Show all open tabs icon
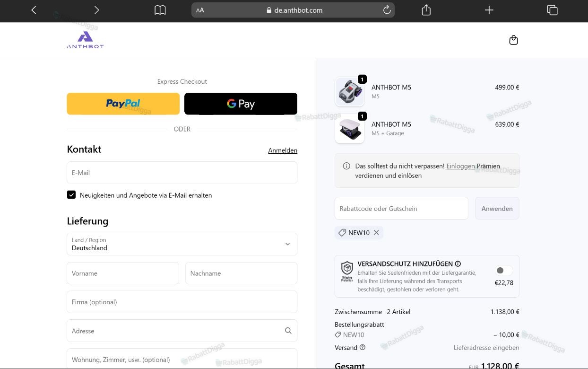Screen dimensions: 588x369 click(552, 10)
